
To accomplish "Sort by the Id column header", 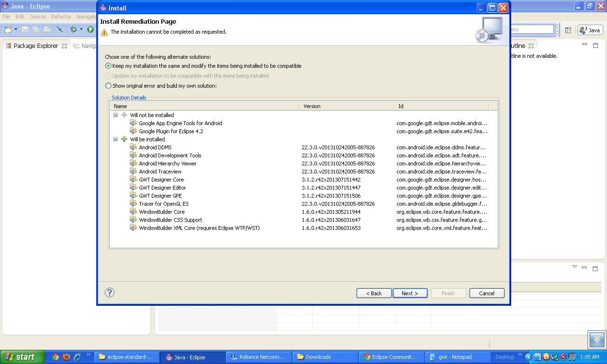I will 441,106.
